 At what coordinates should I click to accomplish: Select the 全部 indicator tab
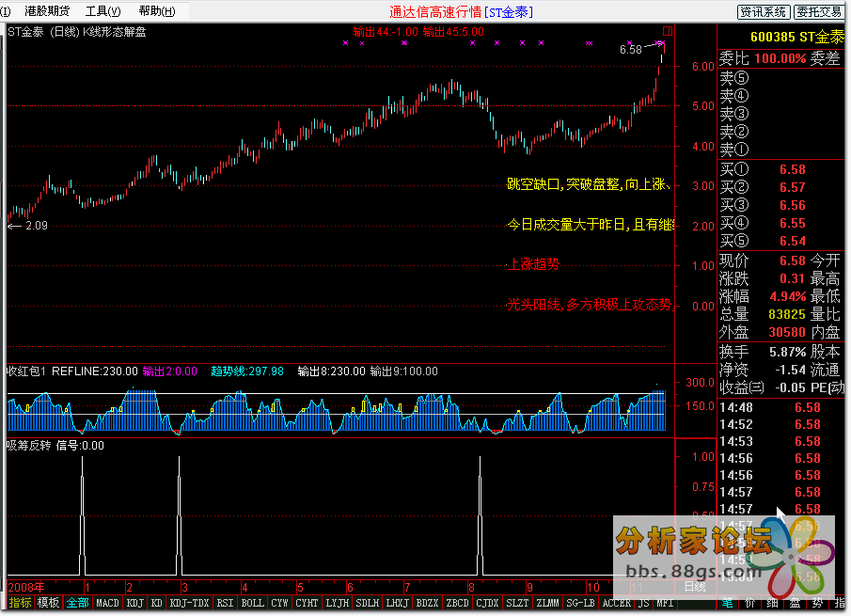(x=77, y=603)
